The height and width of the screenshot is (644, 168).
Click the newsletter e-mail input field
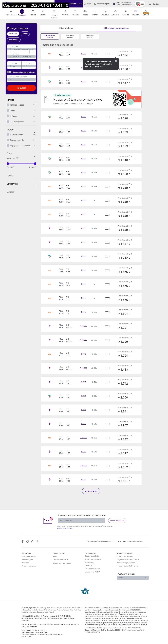click(81, 521)
